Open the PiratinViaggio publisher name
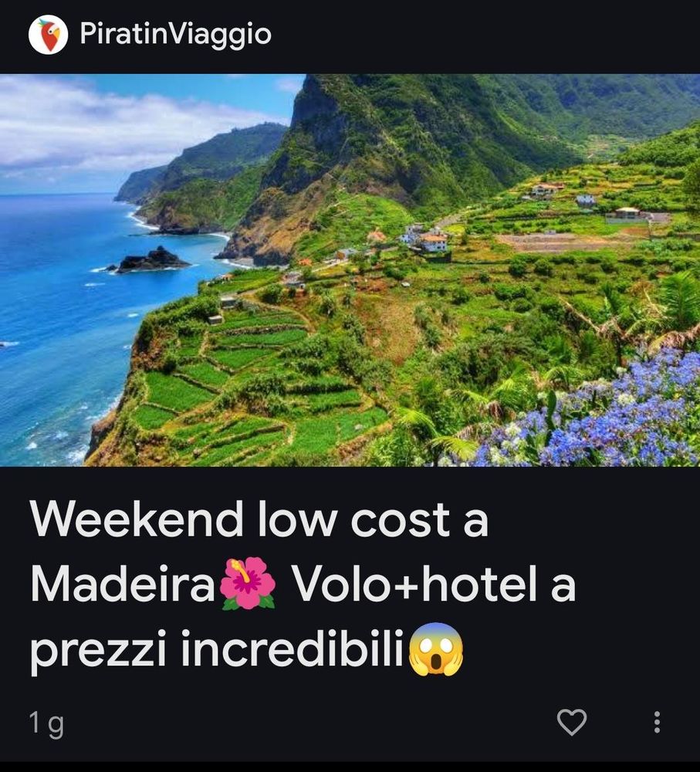The height and width of the screenshot is (772, 700). click(x=175, y=35)
